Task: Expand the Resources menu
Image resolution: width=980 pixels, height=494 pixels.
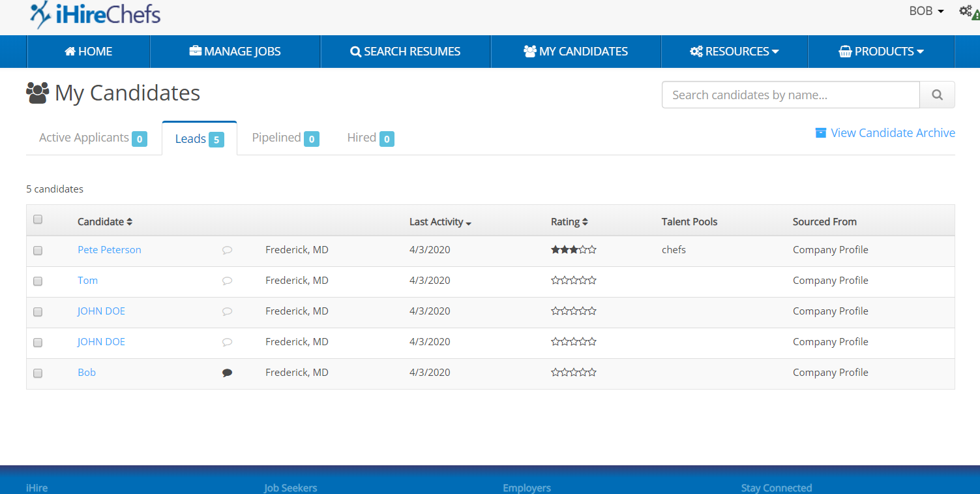Action: click(x=734, y=52)
